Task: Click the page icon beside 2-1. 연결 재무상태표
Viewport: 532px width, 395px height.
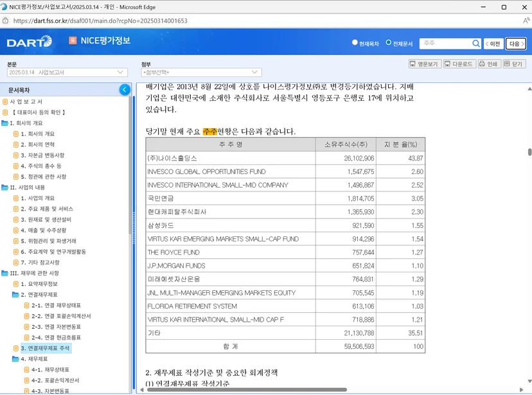Action: [x=26, y=306]
